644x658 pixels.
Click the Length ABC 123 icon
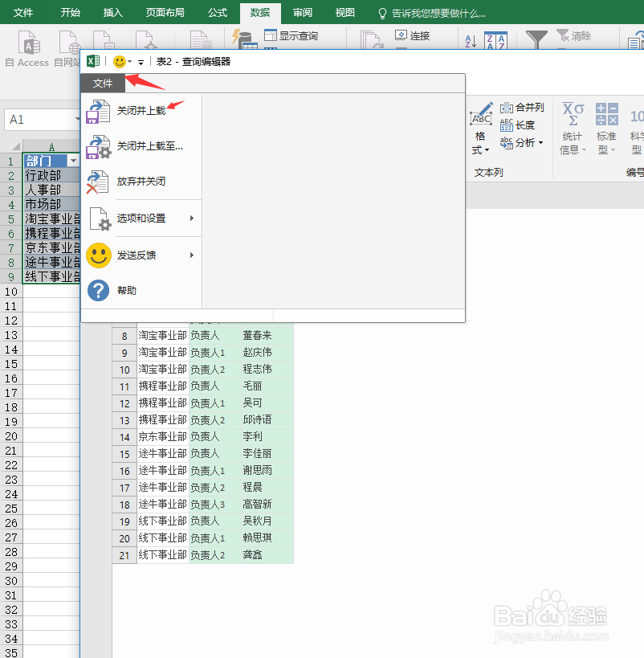point(507,125)
